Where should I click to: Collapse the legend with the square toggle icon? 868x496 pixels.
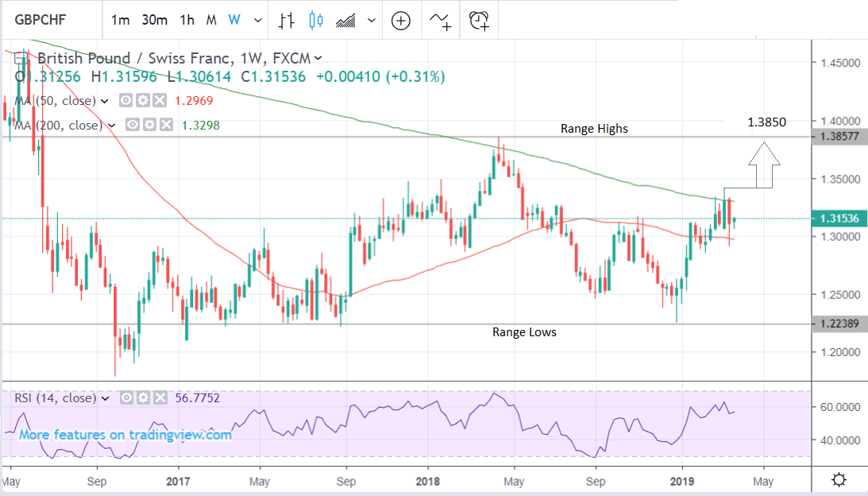pyautogui.click(x=21, y=57)
